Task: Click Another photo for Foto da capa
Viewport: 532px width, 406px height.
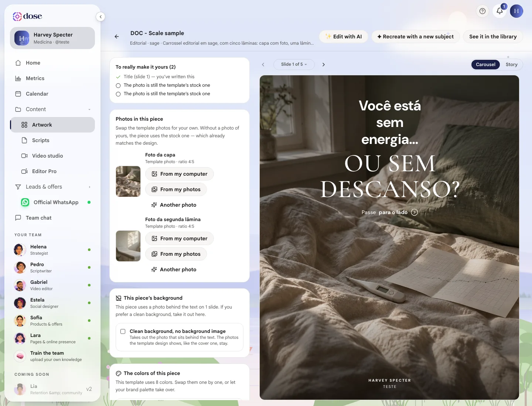Action: (x=174, y=205)
